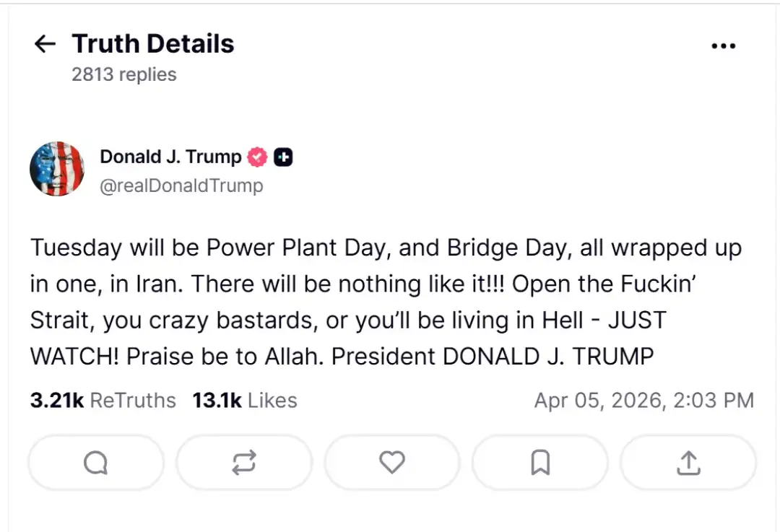Image resolution: width=780 pixels, height=532 pixels.
Task: Share the post via upload arrow icon
Action: [688, 463]
